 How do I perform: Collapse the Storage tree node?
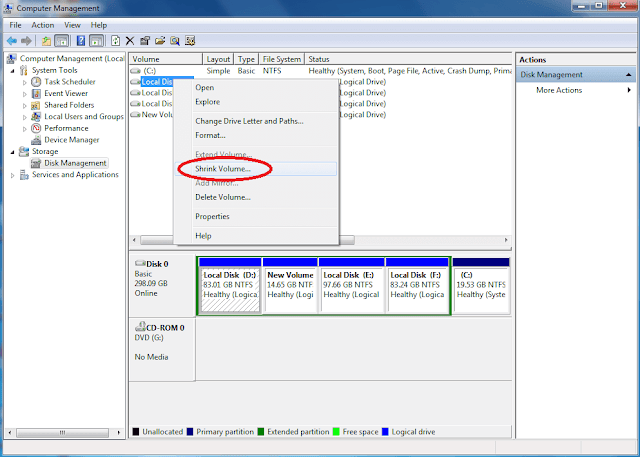pyautogui.click(x=13, y=152)
